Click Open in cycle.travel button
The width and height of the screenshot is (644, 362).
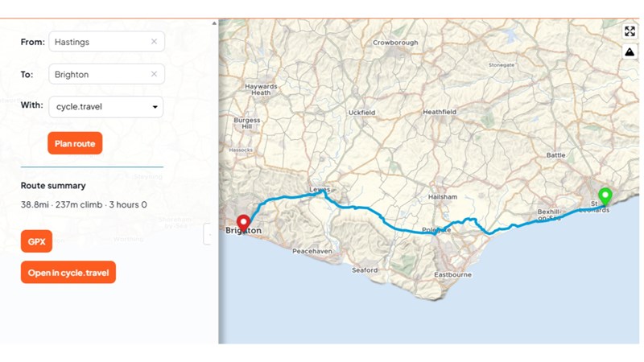pyautogui.click(x=68, y=273)
